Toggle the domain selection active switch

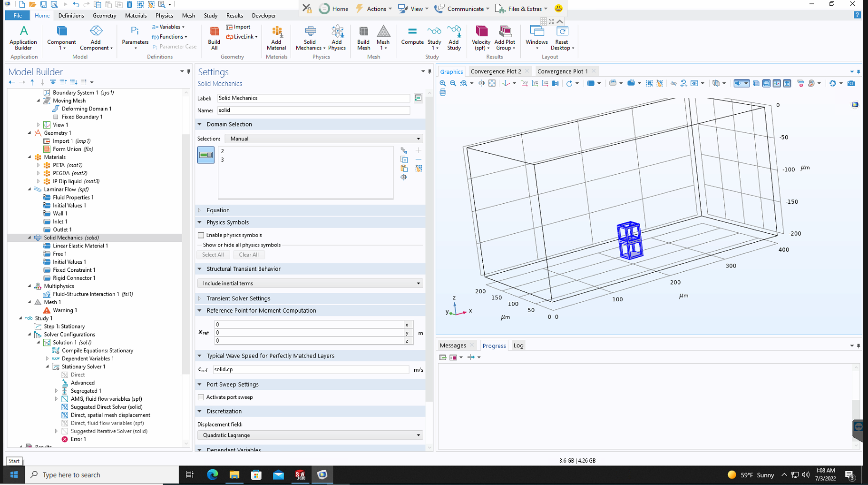click(x=206, y=155)
